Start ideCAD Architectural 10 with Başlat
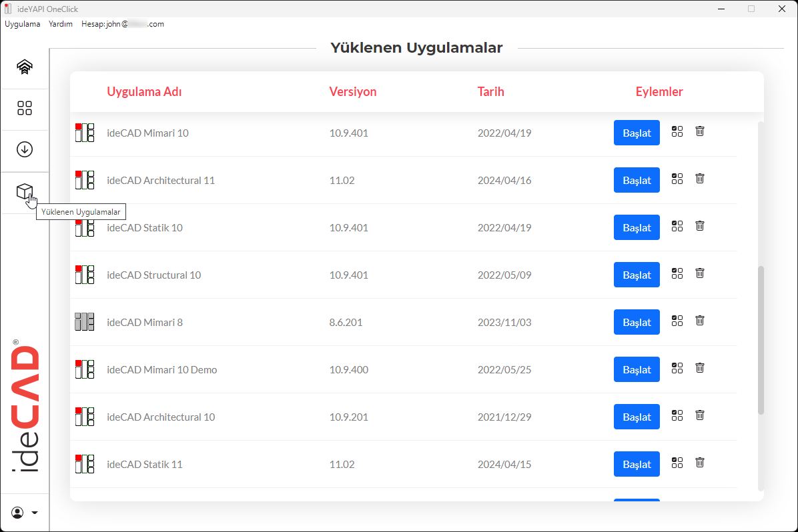The height and width of the screenshot is (532, 798). [637, 417]
